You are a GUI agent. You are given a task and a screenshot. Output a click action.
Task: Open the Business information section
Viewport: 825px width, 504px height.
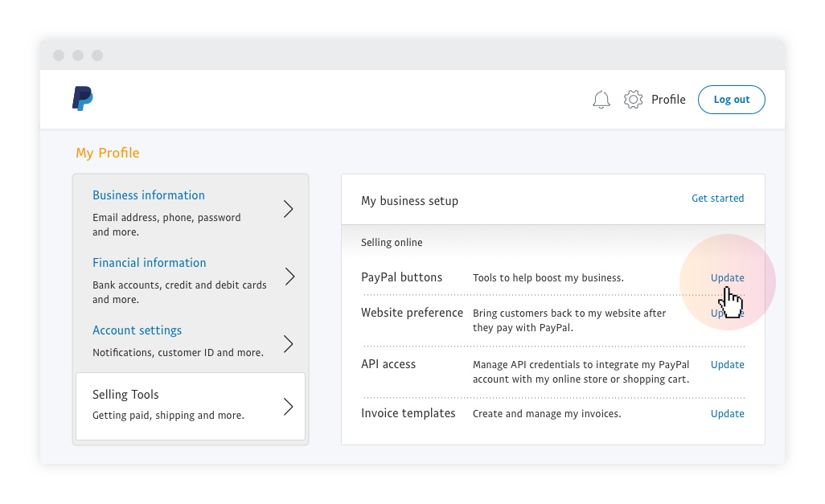(149, 195)
